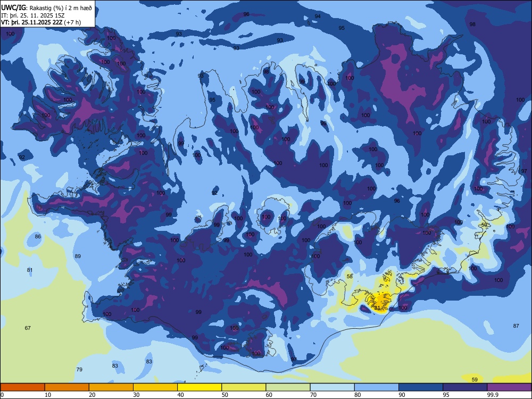Click the humidity value 67 over the ocean
Viewport: 532px width, 399px height.
click(28, 328)
